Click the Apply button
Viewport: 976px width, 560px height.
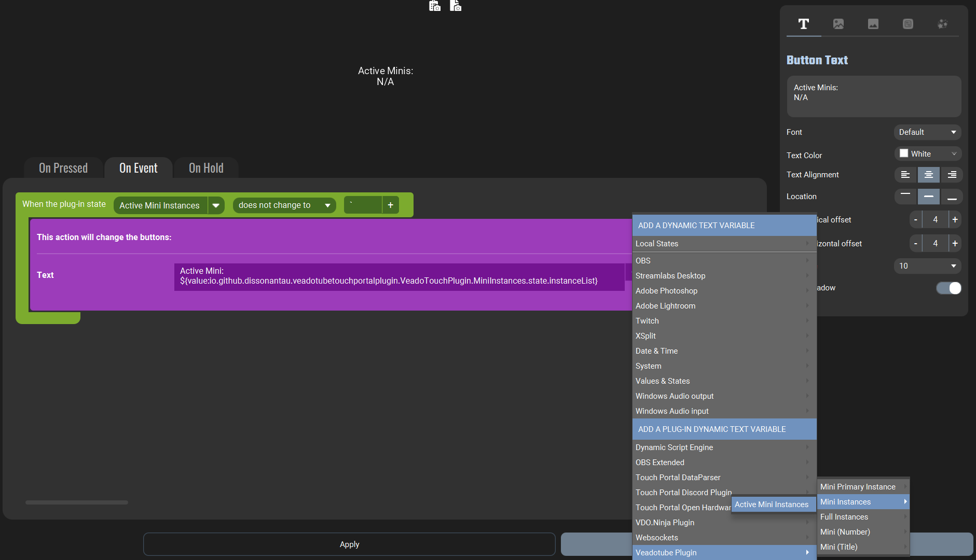tap(349, 544)
